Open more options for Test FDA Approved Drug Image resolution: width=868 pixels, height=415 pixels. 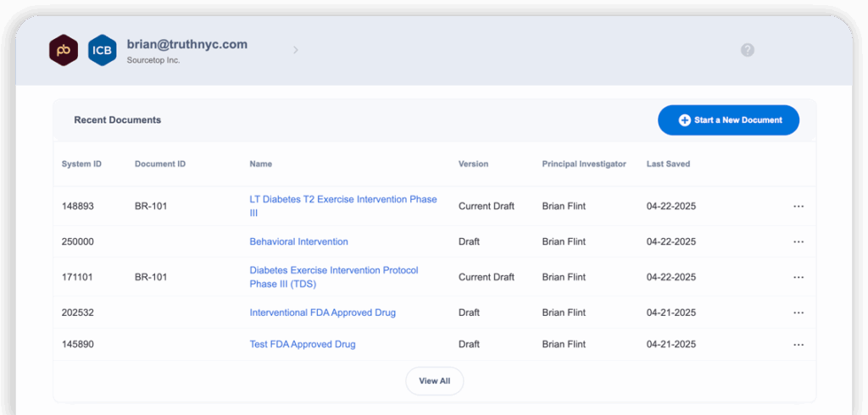(798, 345)
